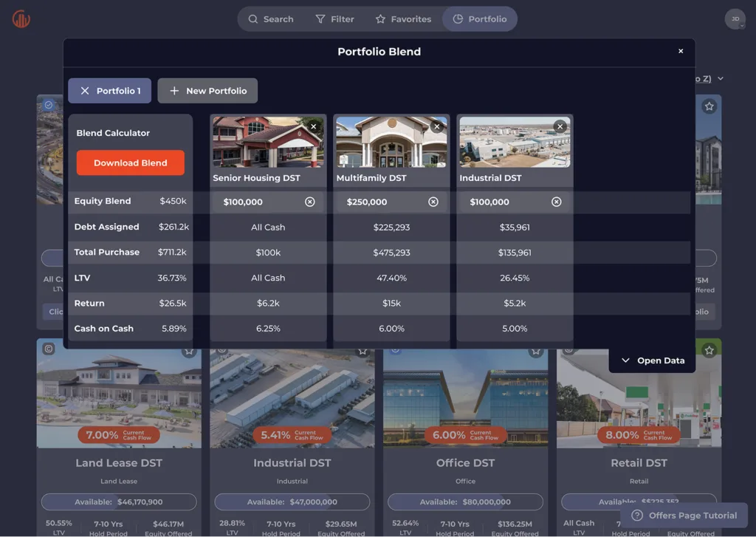Click the Cash on Cash 5.89% row
Image resolution: width=756 pixels, height=537 pixels.
point(130,329)
